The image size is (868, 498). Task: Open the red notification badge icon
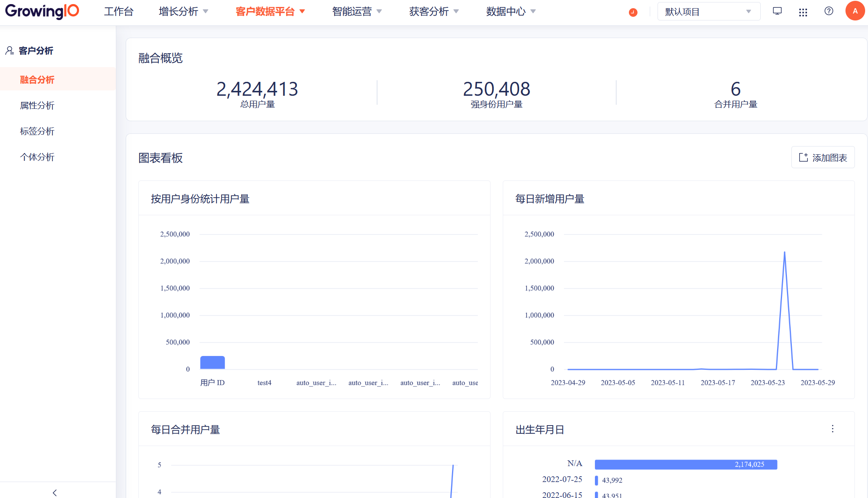pos(633,12)
